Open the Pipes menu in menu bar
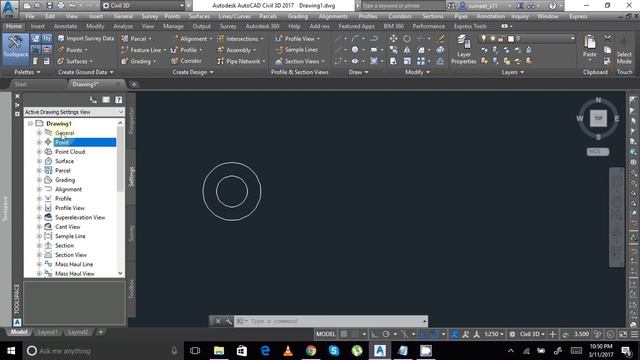 coord(461,16)
